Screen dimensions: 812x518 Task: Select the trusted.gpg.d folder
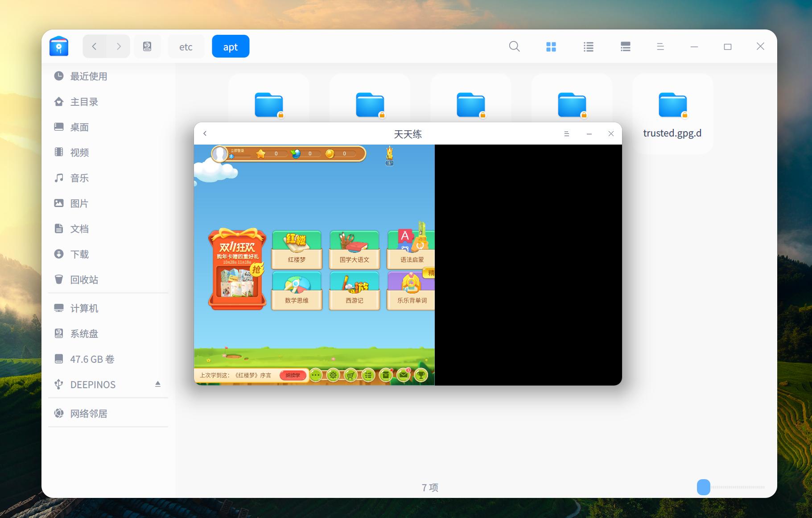(x=672, y=114)
